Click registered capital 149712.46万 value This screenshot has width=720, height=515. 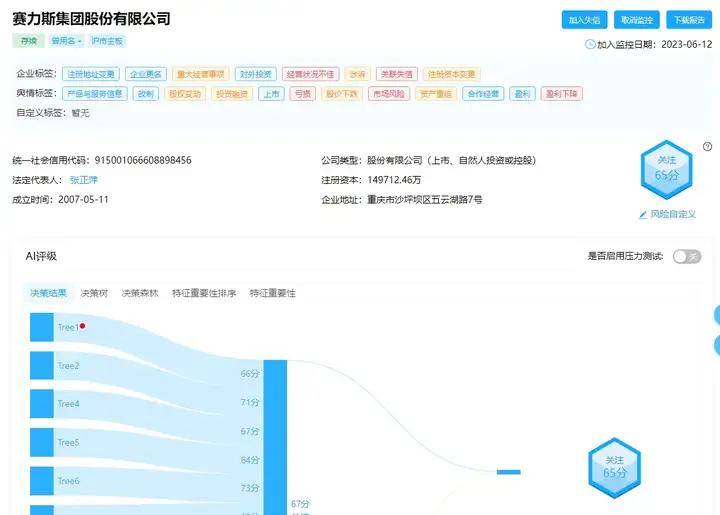[x=394, y=180]
